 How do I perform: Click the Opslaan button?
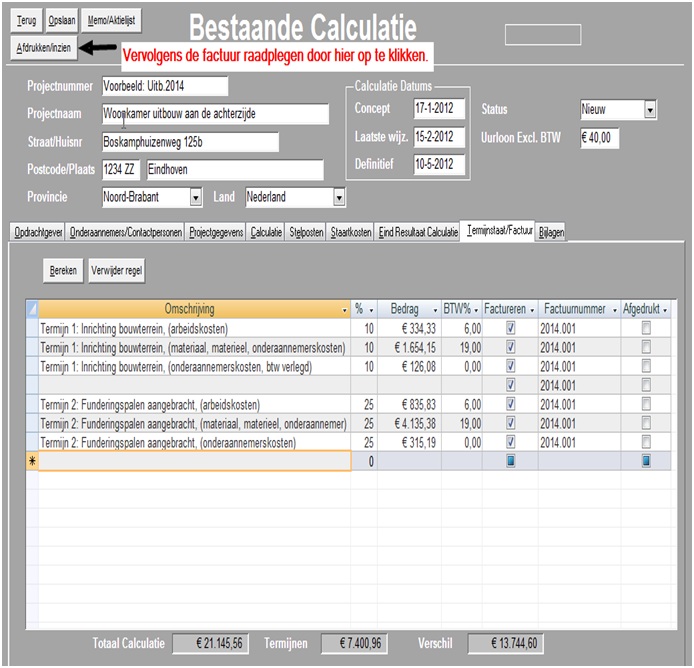(x=62, y=20)
